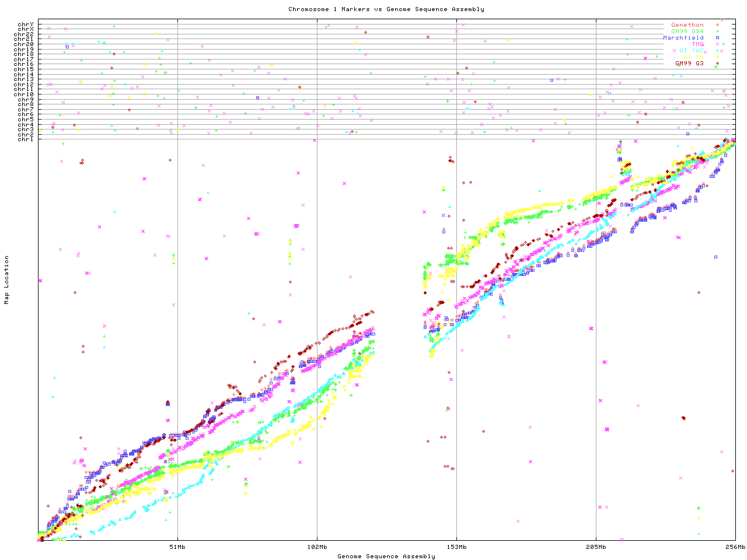Click the chr1 row label
Screen dimensions: 747x560
[26, 139]
